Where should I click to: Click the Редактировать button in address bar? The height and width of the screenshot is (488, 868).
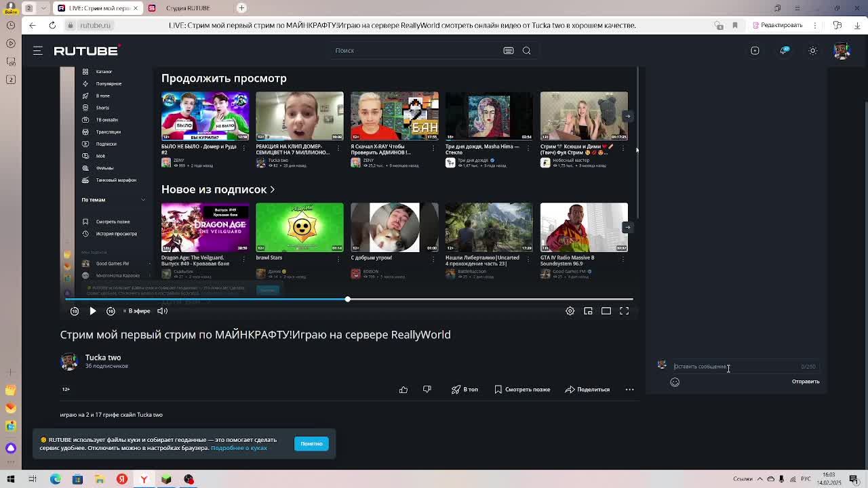pos(777,26)
